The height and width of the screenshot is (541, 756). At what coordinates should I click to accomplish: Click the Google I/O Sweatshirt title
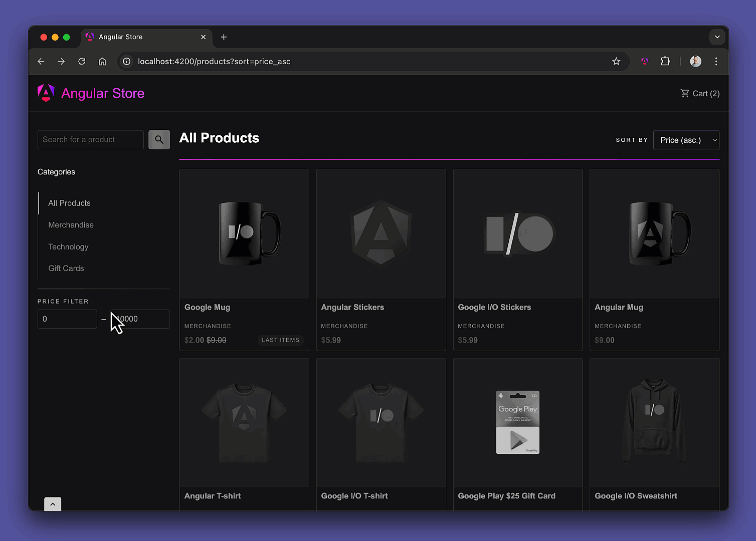[x=636, y=496]
